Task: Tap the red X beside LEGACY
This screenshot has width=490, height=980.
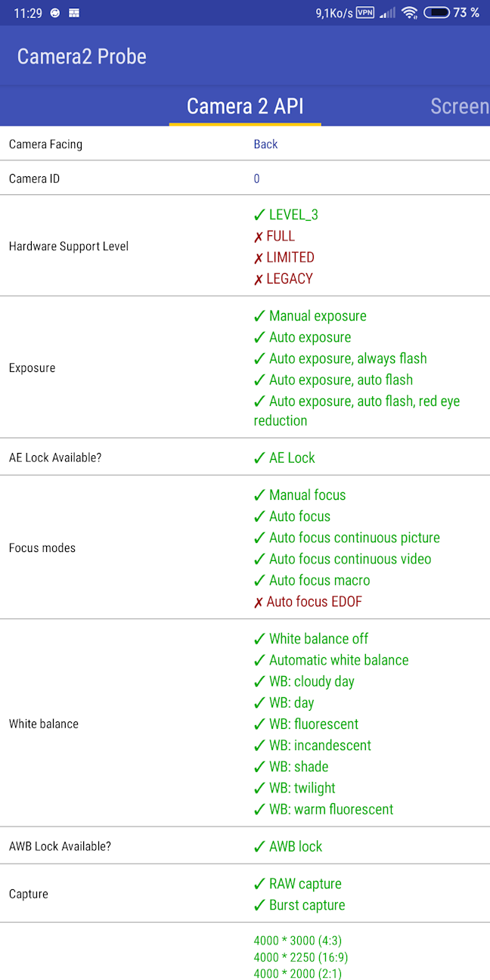Action: [x=258, y=279]
